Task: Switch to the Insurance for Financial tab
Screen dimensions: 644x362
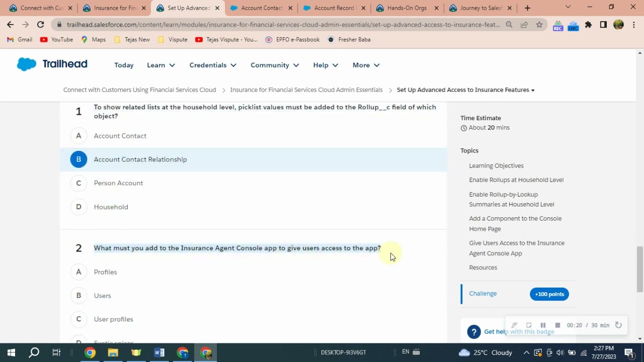Action: [113, 8]
